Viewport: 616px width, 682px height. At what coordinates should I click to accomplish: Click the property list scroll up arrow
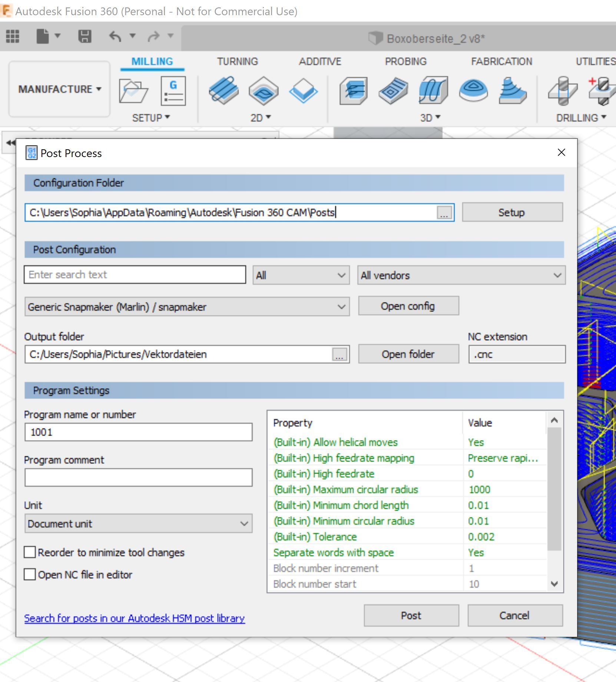tap(554, 420)
